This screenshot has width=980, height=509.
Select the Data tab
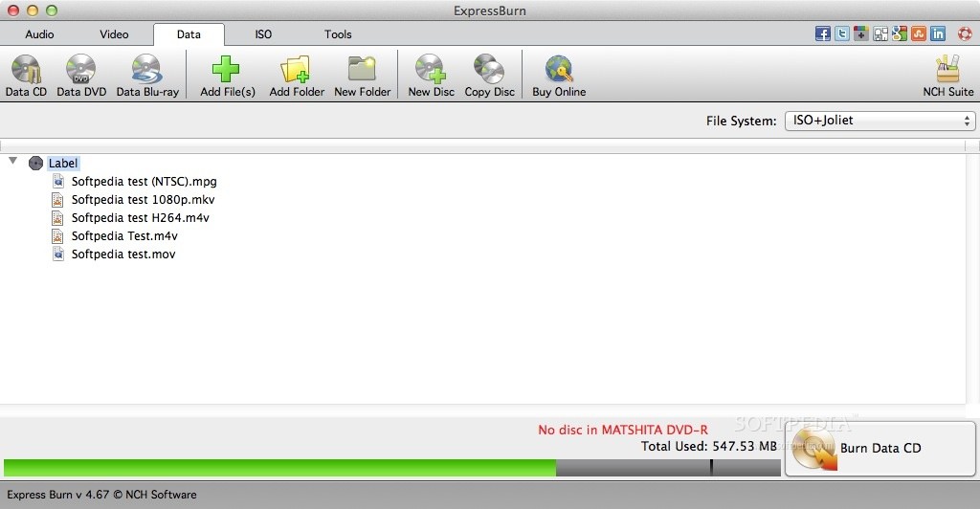189,34
